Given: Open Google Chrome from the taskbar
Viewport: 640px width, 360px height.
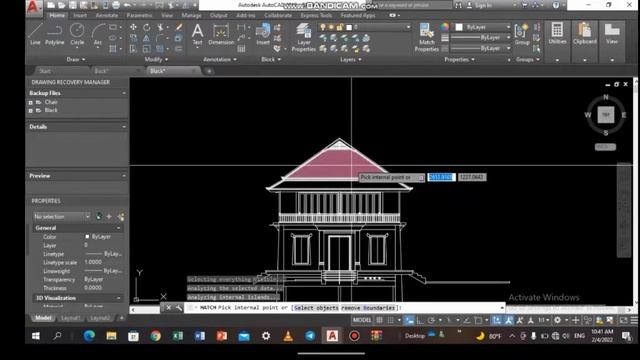Looking at the screenshot, I should [x=156, y=336].
